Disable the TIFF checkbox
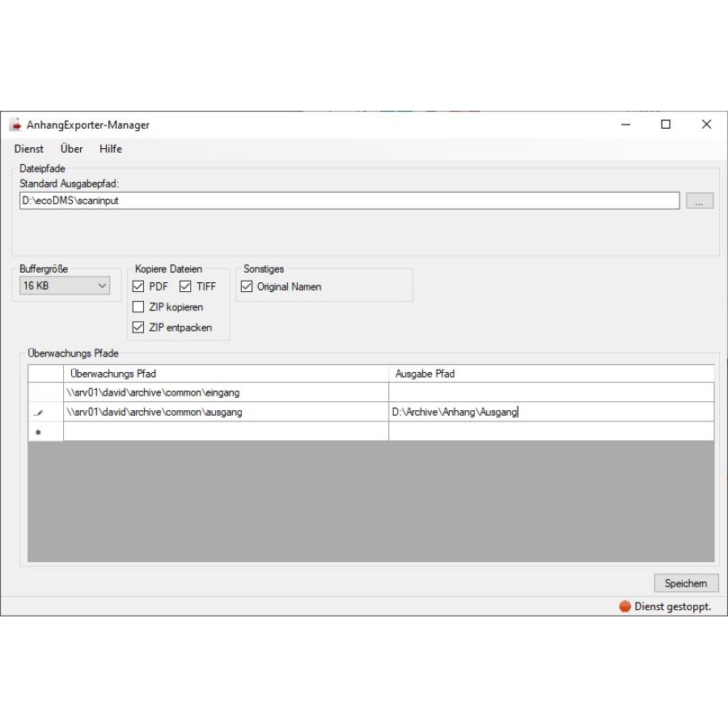This screenshot has height=728, width=728. pos(185,286)
